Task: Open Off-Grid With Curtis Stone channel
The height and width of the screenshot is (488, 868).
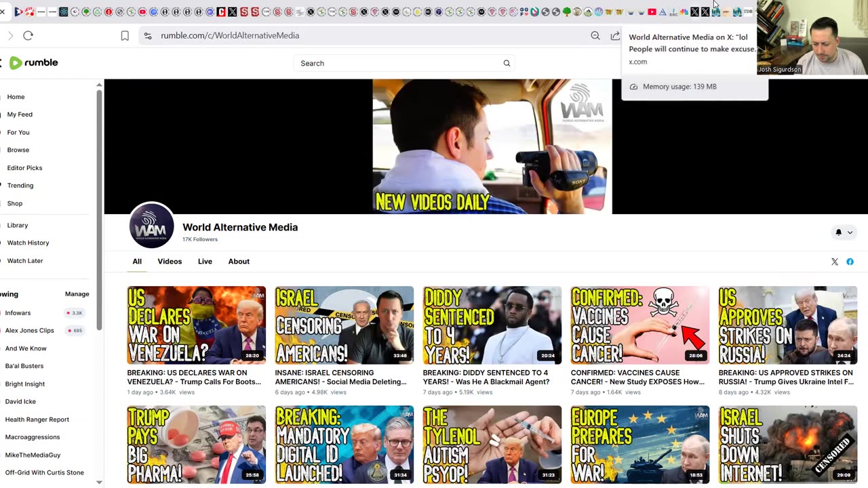Action: coord(44,473)
